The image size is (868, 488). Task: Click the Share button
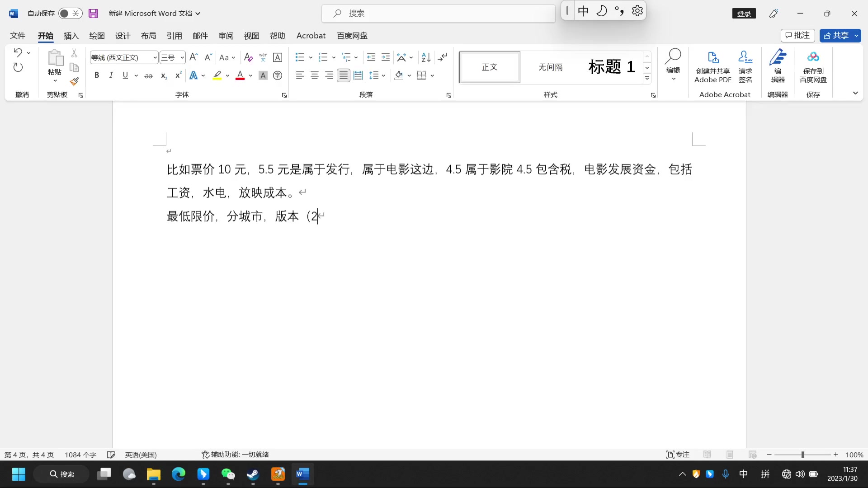click(836, 35)
